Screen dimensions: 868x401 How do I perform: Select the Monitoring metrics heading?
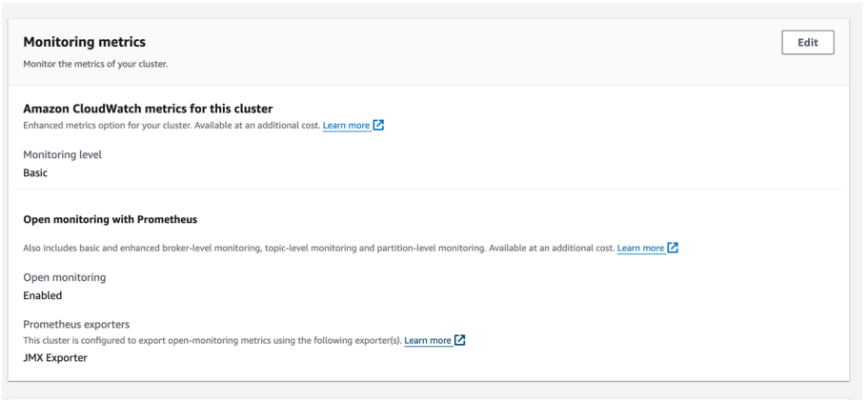pyautogui.click(x=84, y=42)
